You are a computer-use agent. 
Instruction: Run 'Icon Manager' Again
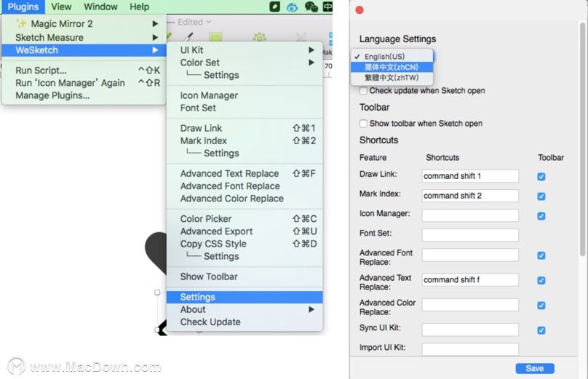(84, 83)
